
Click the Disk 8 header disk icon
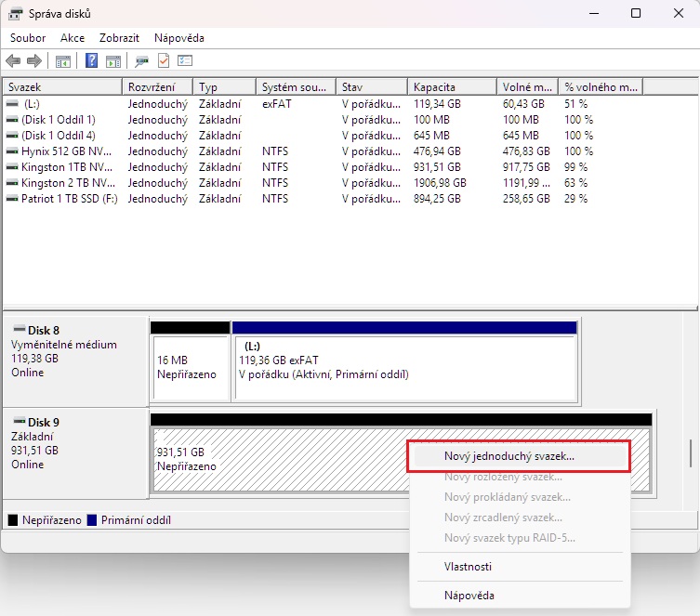(20, 329)
